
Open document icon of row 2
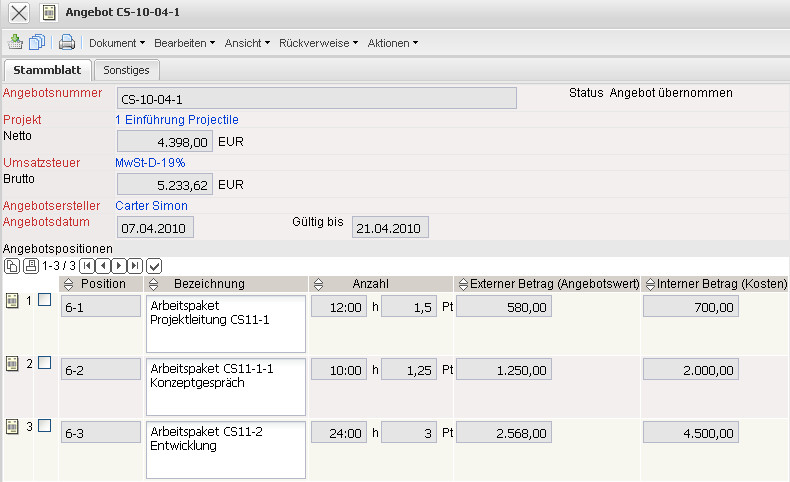(12, 364)
